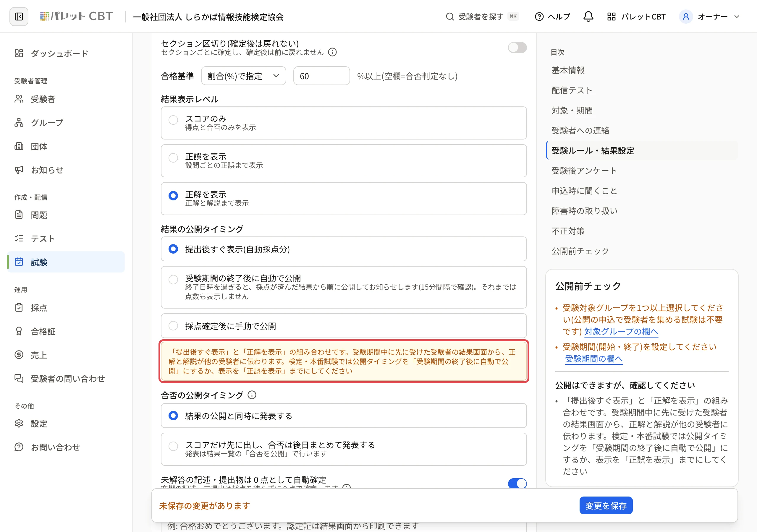
Task: Open 合格証 in the sidebar
Action: tap(66, 331)
